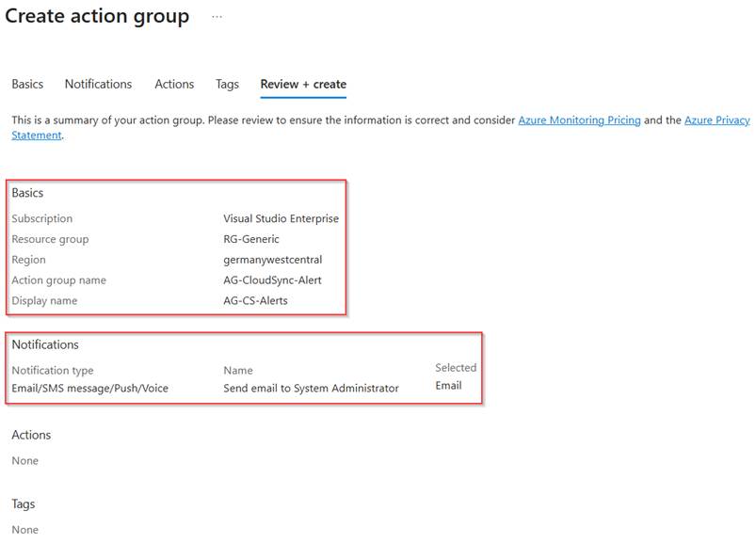Click the Create action group page title
Screen dimensions: 756x543
[x=97, y=17]
